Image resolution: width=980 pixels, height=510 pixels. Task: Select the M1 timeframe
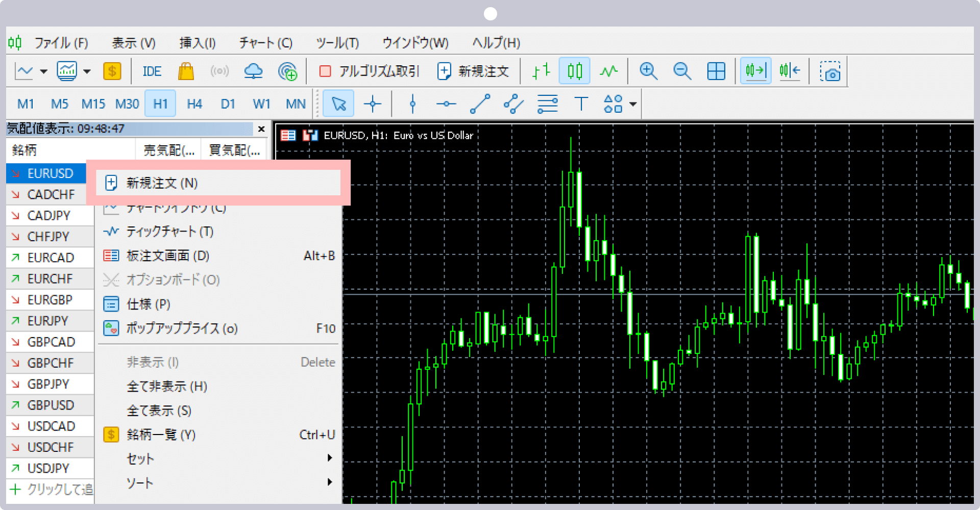point(26,104)
